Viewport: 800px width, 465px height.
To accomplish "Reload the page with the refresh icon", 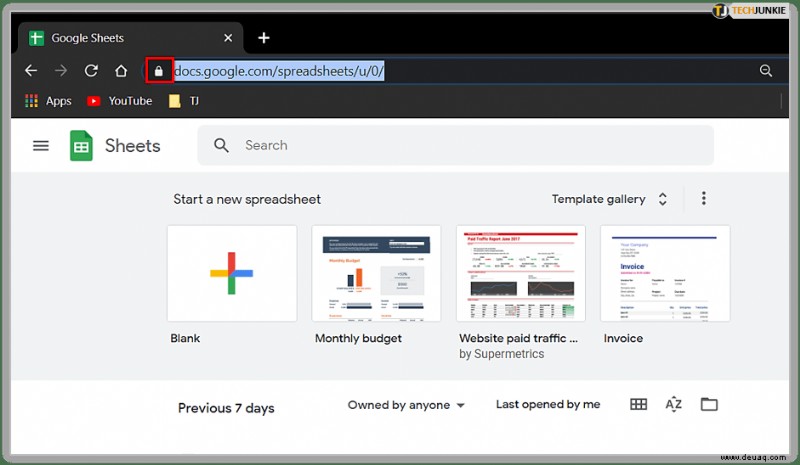I will (x=91, y=70).
